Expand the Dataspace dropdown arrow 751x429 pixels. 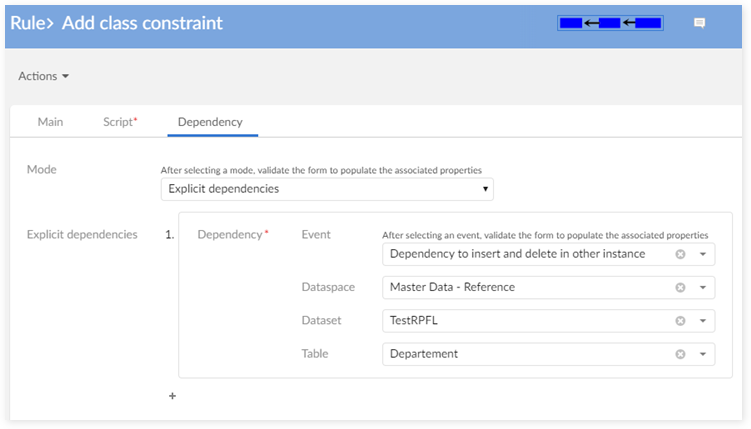[x=702, y=288]
